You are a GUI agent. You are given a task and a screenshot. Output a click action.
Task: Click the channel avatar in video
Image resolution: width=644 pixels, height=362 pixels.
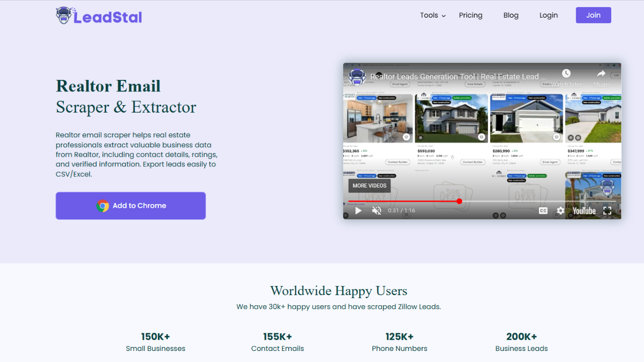[357, 77]
